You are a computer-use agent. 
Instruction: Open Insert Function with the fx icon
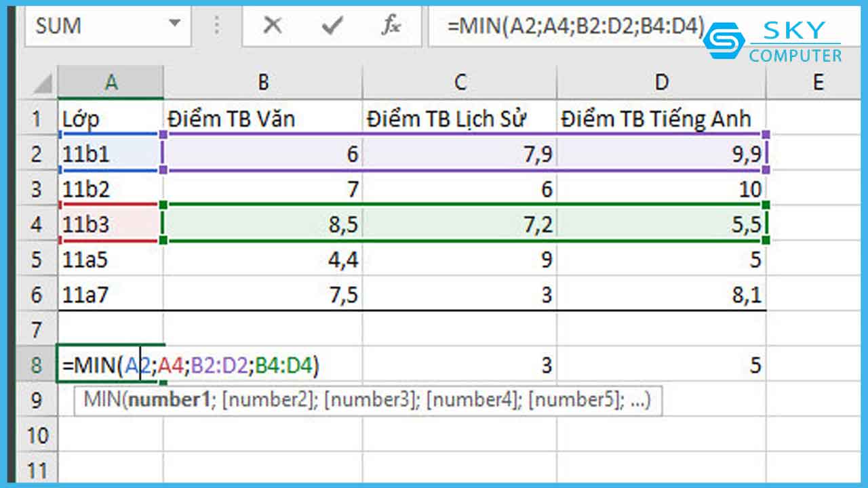391,26
